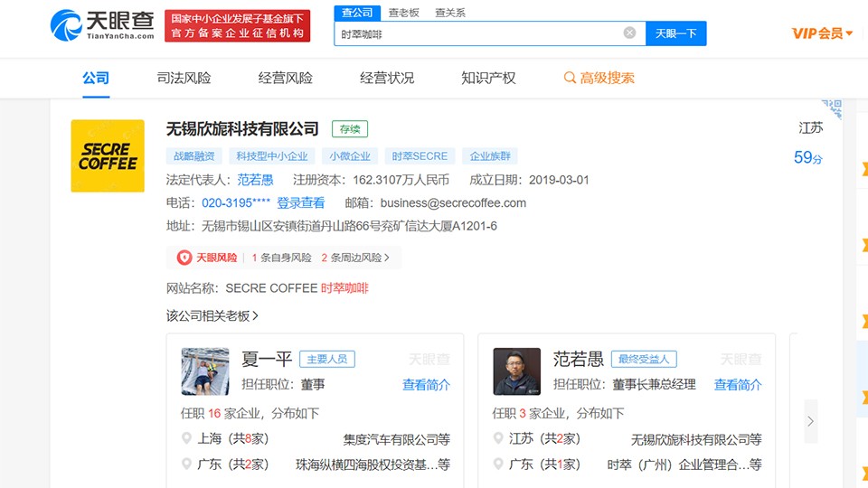The width and height of the screenshot is (868, 488).
Task: Click 登录查看 to reveal phone number
Action: tap(300, 203)
